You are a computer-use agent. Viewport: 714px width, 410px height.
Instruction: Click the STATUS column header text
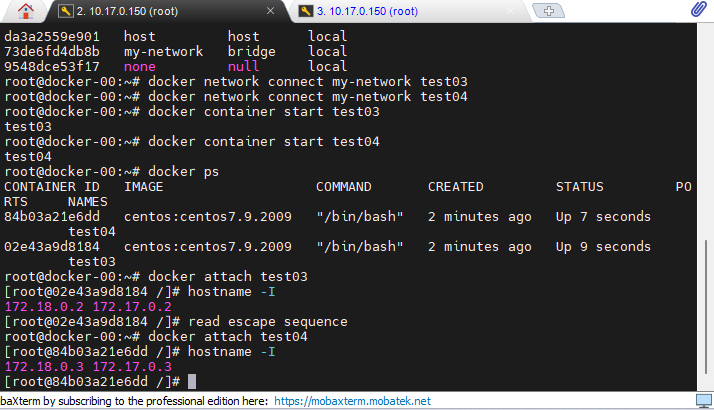(x=579, y=187)
